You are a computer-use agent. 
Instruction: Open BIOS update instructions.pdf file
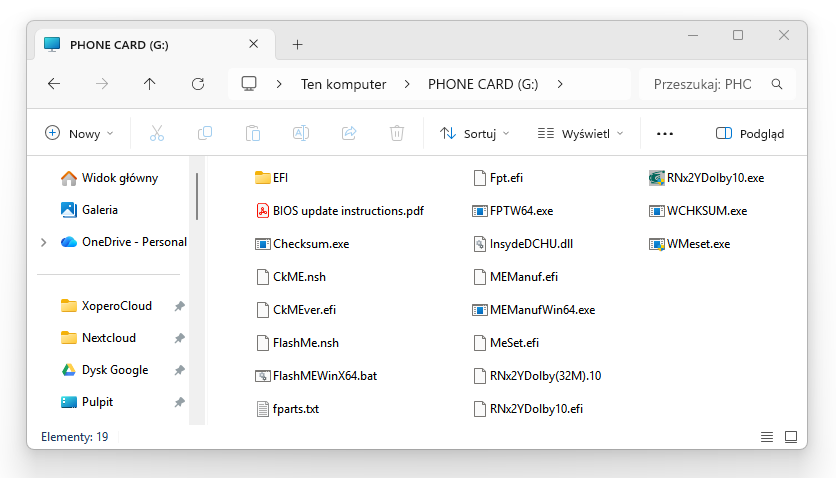click(x=347, y=211)
